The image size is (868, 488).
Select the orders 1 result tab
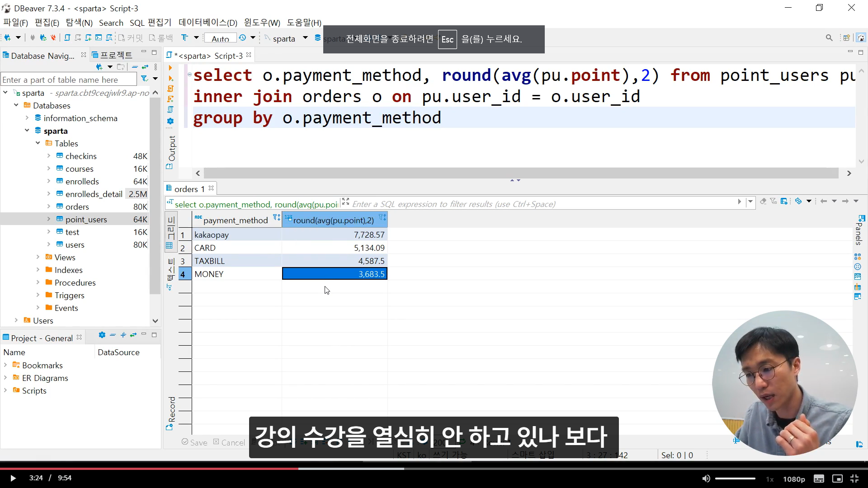pyautogui.click(x=189, y=189)
